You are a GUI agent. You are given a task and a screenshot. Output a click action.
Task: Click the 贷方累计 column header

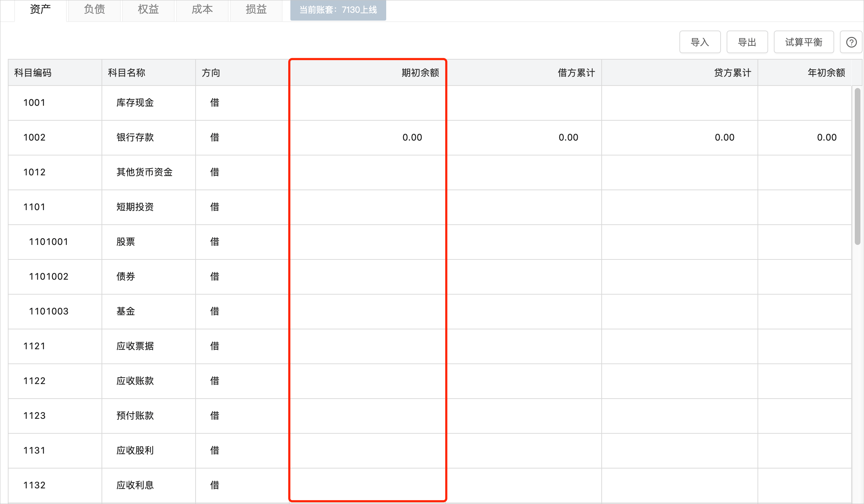680,73
